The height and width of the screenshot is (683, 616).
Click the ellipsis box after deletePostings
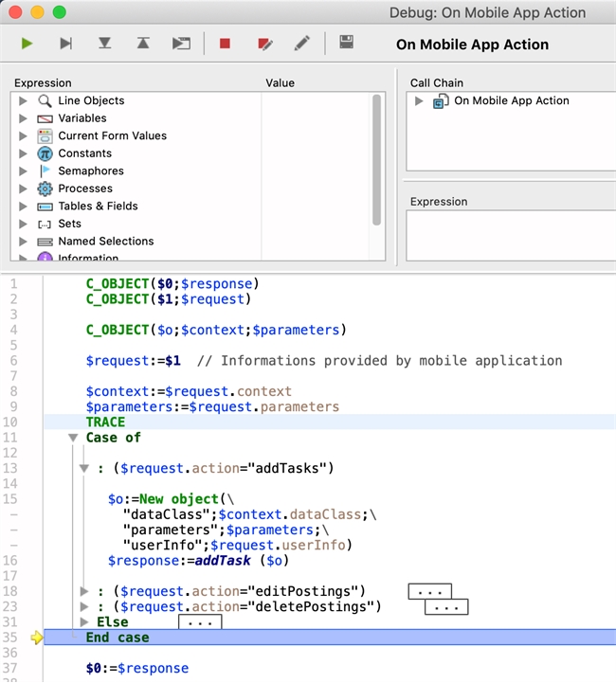tap(445, 607)
